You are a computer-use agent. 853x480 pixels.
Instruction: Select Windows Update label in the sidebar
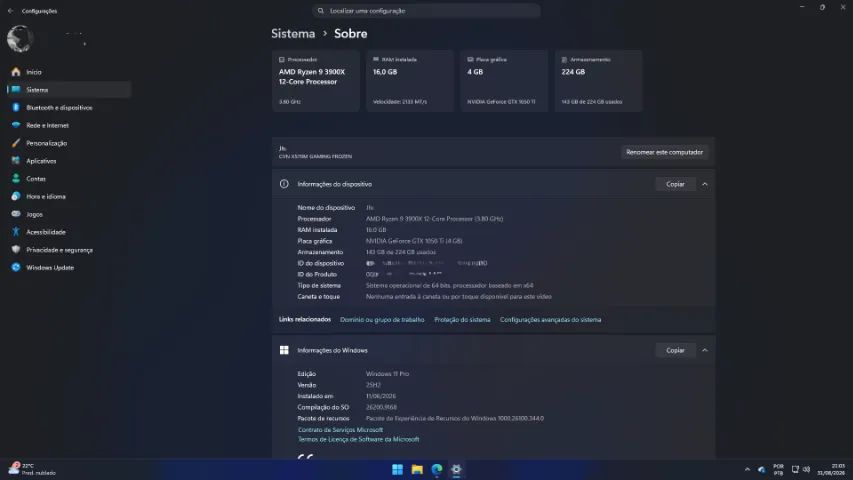pyautogui.click(x=50, y=268)
